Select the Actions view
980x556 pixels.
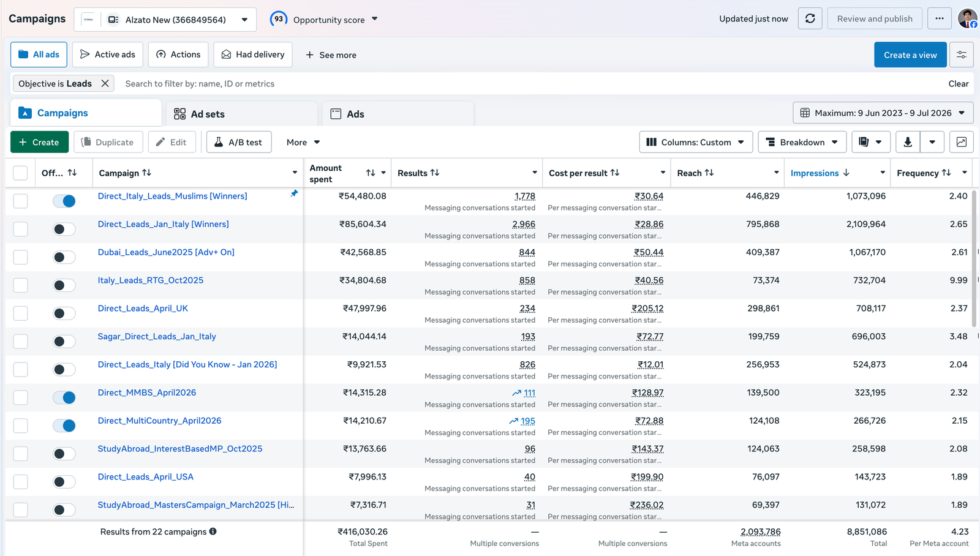178,54
